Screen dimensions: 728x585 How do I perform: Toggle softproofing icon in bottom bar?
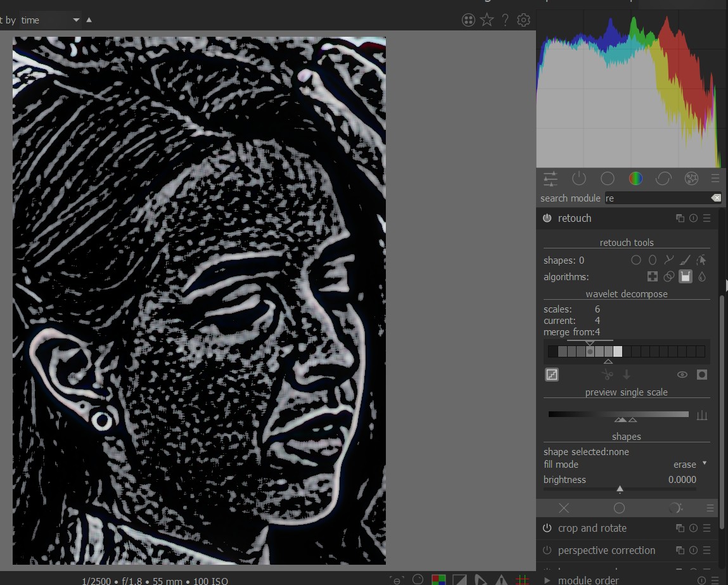[480, 580]
